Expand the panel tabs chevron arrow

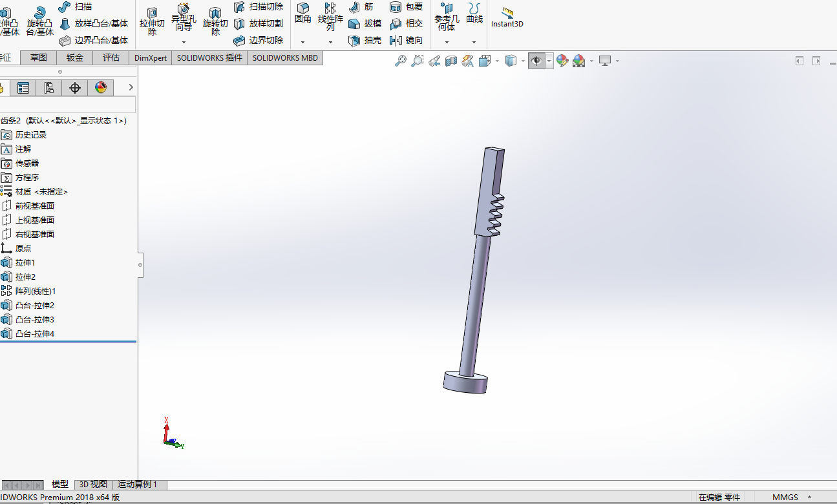point(131,87)
